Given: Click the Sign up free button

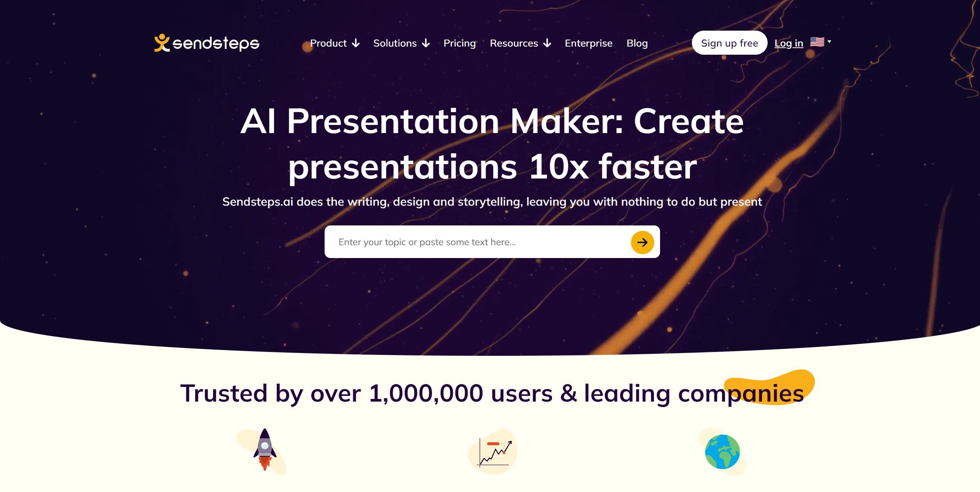Looking at the screenshot, I should click(x=730, y=42).
